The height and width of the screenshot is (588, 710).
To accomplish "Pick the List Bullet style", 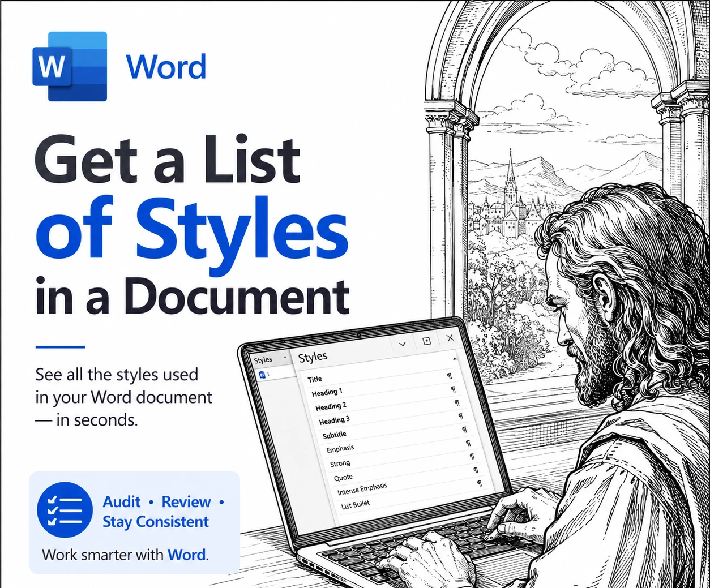I will click(355, 504).
